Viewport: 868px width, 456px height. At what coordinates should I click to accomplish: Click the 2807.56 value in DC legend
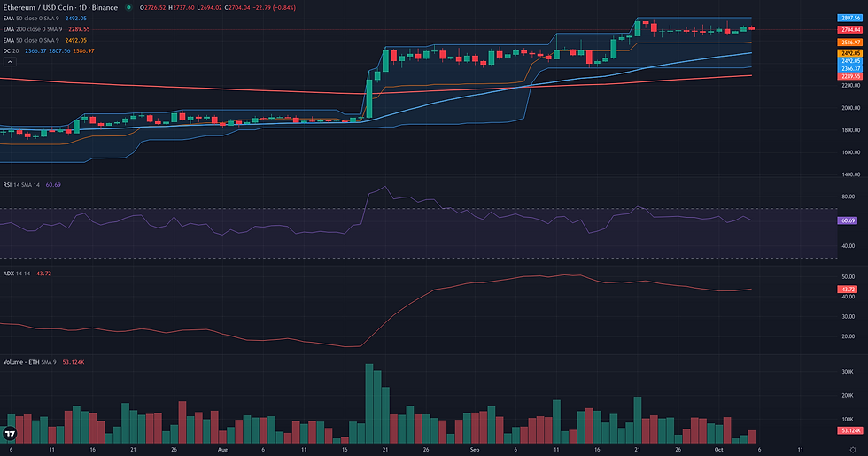tap(59, 51)
